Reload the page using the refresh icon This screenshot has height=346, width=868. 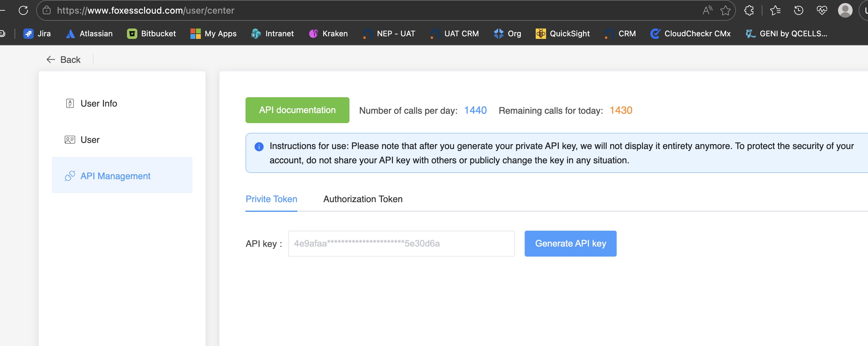pyautogui.click(x=24, y=10)
